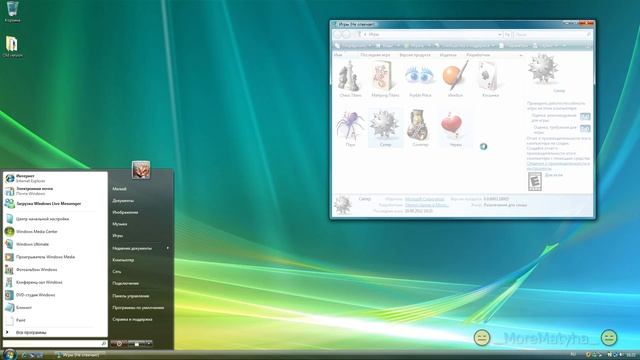Launch Windows Media Center from Start menu
Viewport: 640px width, 360px height.
click(55, 231)
